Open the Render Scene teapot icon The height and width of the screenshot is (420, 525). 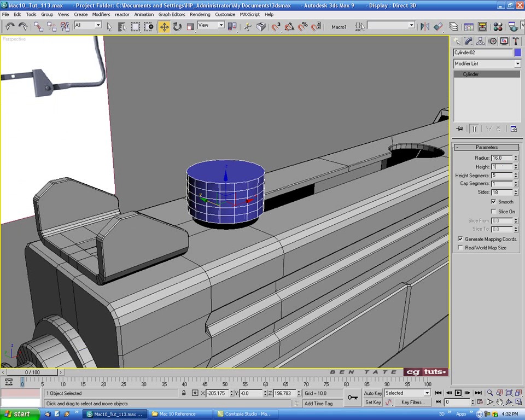[x=512, y=27]
